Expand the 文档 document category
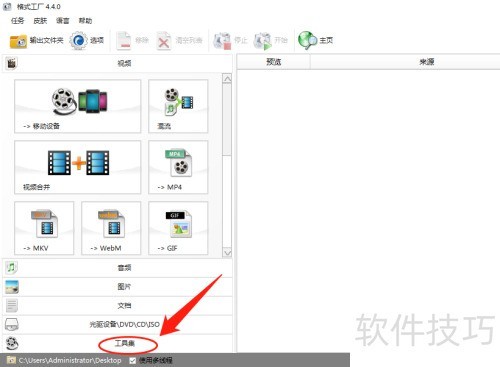 [117, 305]
